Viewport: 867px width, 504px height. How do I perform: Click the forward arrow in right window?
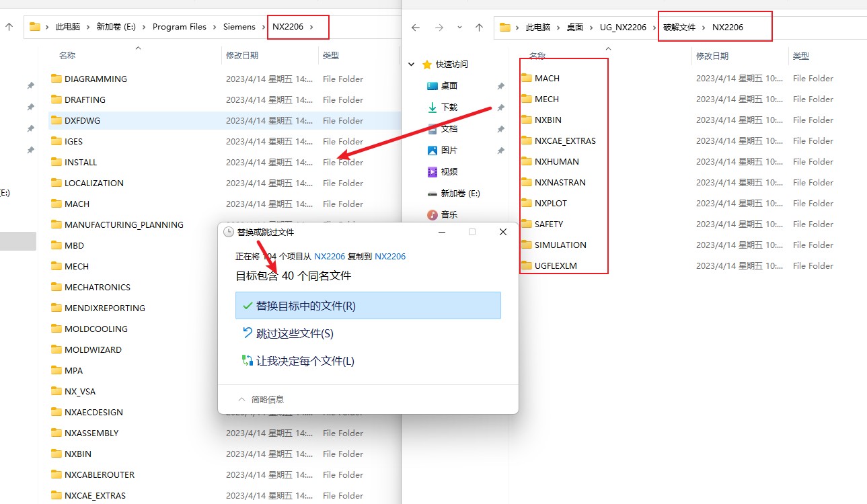(439, 28)
